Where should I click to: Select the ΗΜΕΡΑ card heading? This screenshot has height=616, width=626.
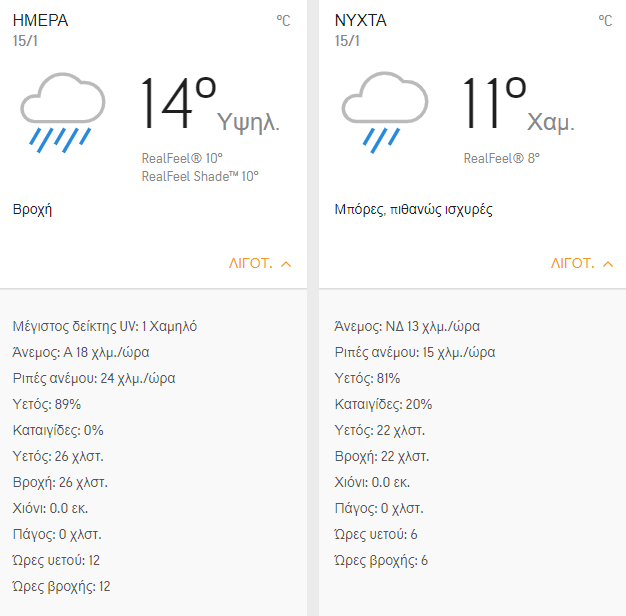coord(41,21)
